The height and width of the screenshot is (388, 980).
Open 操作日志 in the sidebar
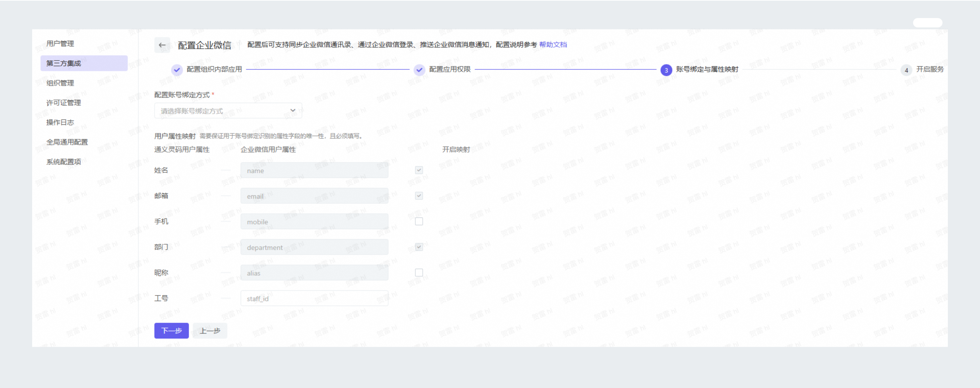pyautogui.click(x=60, y=122)
